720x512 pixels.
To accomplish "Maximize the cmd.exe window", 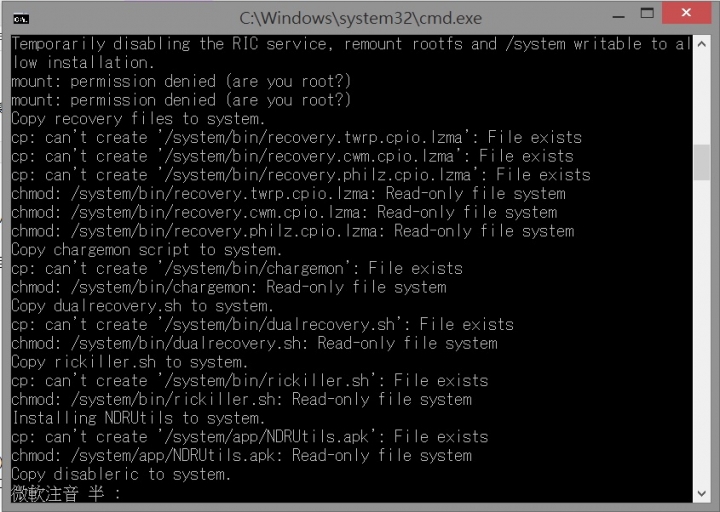I will click(x=647, y=13).
